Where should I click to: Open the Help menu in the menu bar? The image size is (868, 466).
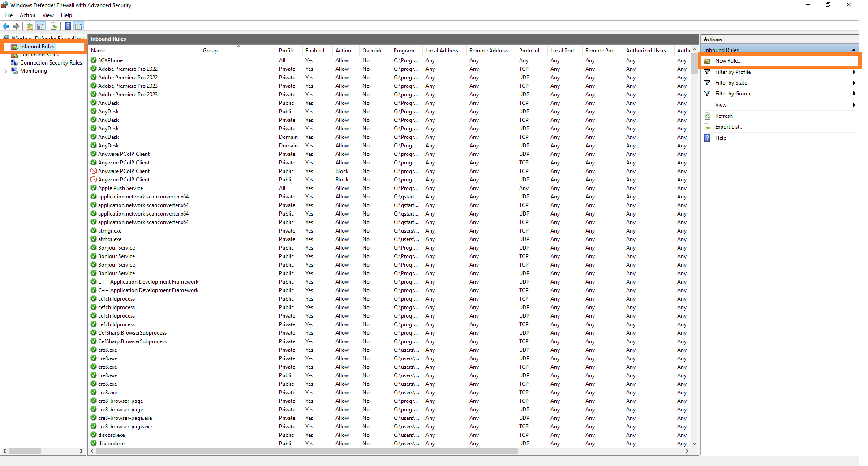tap(66, 15)
